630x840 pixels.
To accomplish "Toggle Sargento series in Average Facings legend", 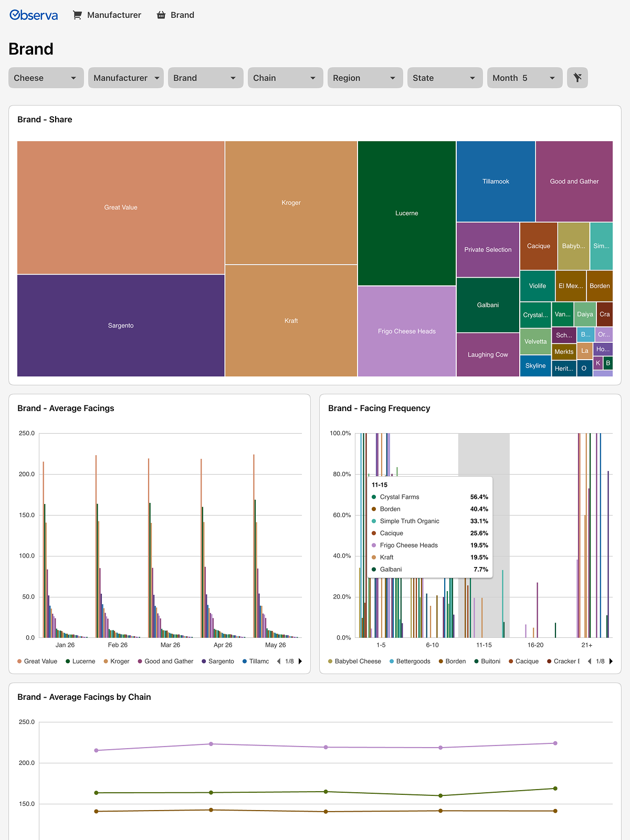I will (218, 661).
